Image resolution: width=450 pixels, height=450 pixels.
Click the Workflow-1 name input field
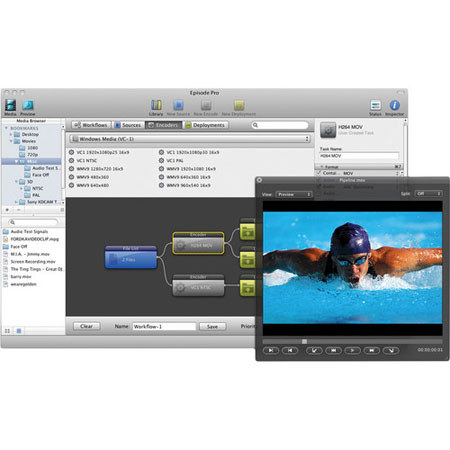tap(164, 327)
